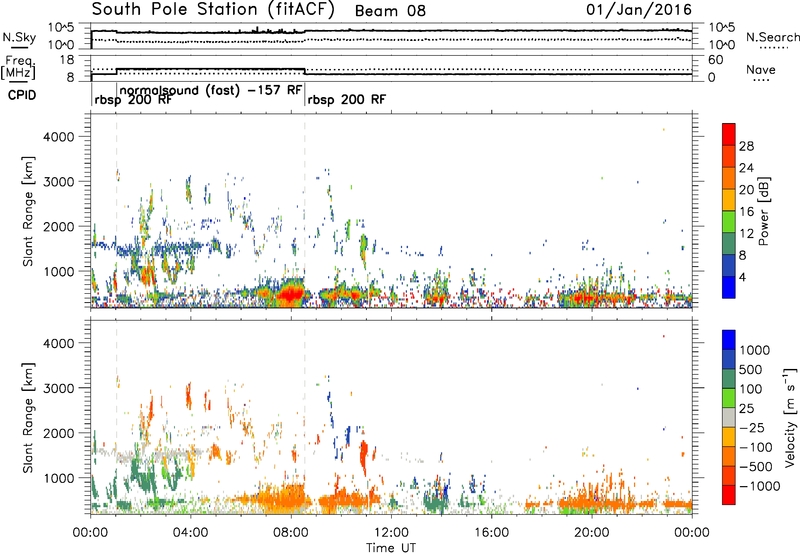Click the 'Beam 08' label
This screenshot has height=554, width=800.
(x=390, y=11)
